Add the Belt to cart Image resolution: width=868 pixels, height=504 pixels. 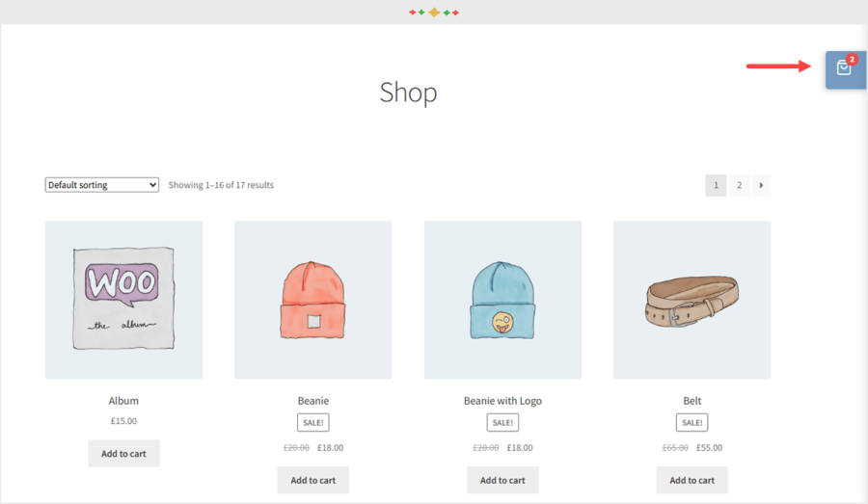(692, 480)
